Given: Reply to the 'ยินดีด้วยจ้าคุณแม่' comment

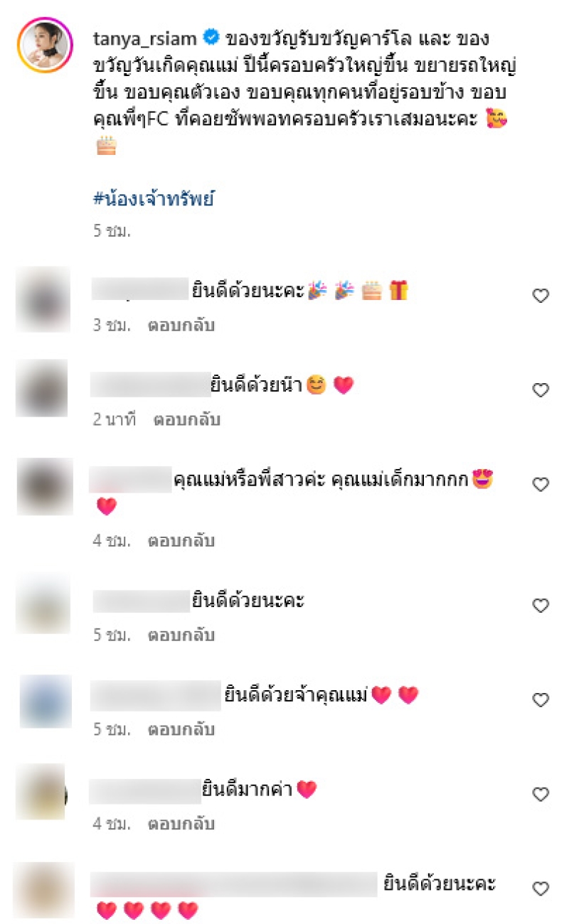Looking at the screenshot, I should (181, 730).
